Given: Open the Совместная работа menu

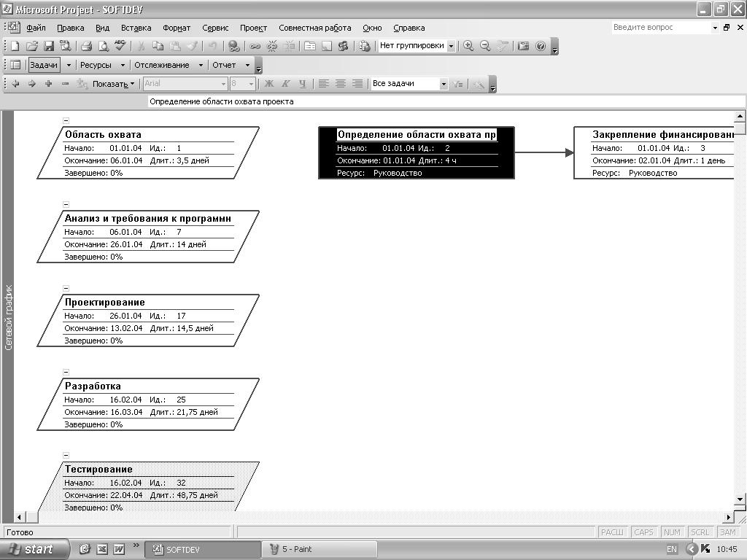Looking at the screenshot, I should pos(315,28).
